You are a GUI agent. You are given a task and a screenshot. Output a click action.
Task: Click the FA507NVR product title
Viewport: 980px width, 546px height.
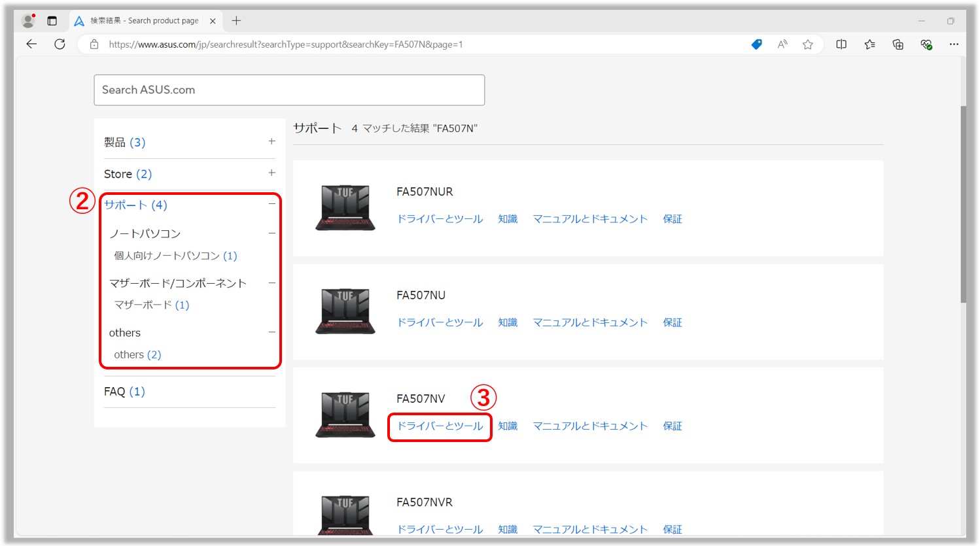click(425, 502)
